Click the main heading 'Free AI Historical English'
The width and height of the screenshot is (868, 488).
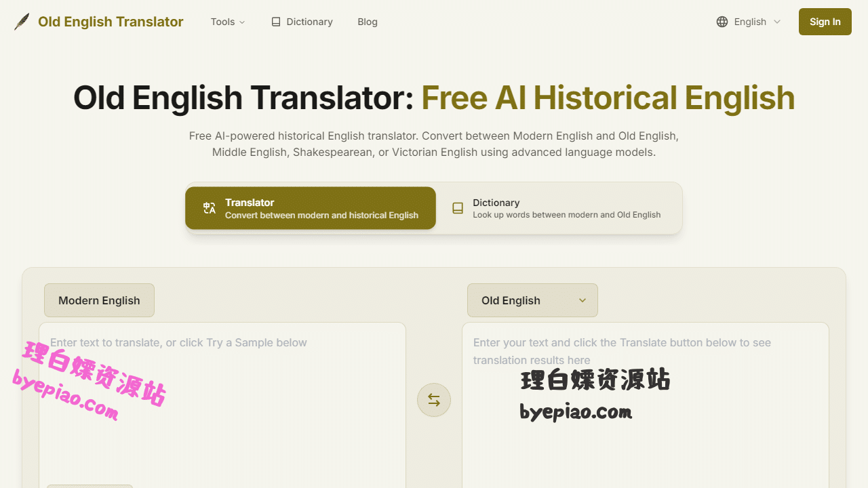[x=608, y=98]
